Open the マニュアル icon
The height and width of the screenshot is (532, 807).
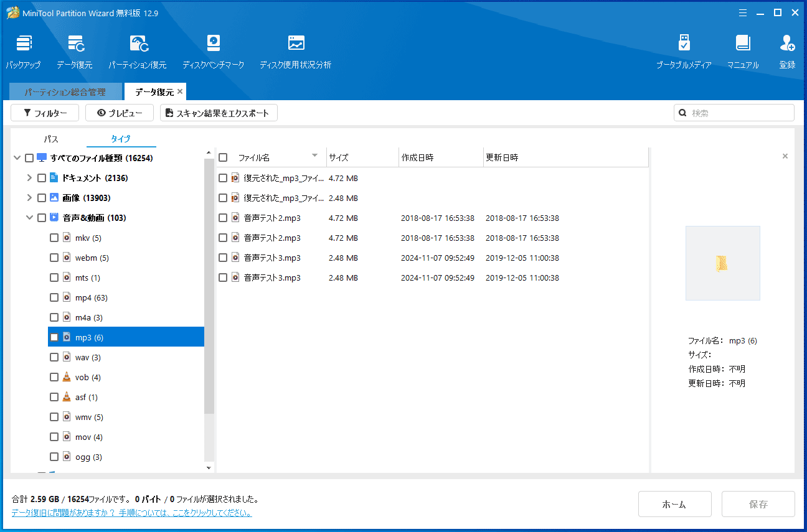click(743, 50)
